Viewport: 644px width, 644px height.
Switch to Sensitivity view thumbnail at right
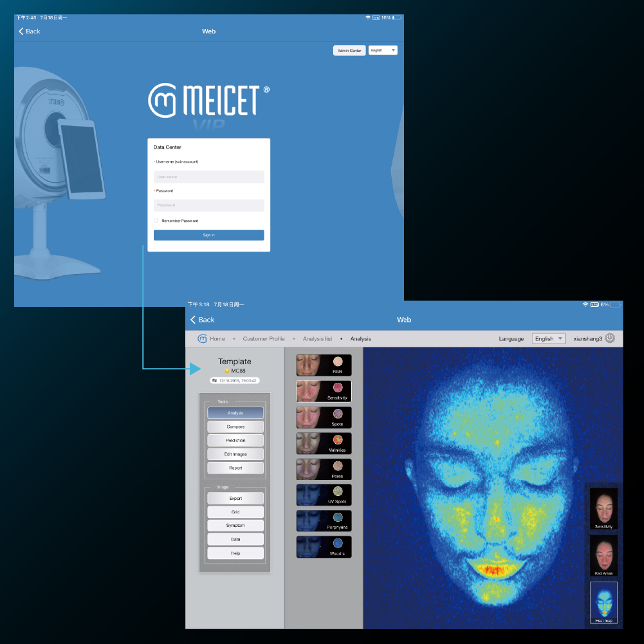point(603,508)
